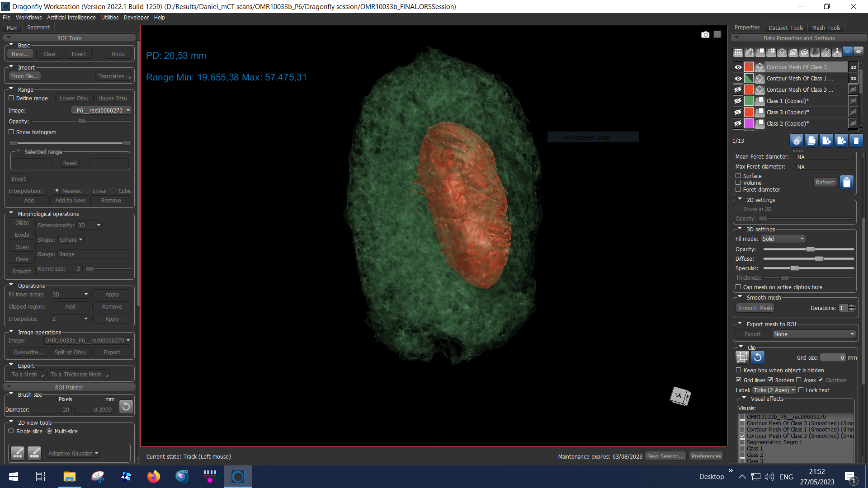Filter the list by the mesh diamond icon
Image resolution: width=868 pixels, height=488 pixels.
coord(782,52)
